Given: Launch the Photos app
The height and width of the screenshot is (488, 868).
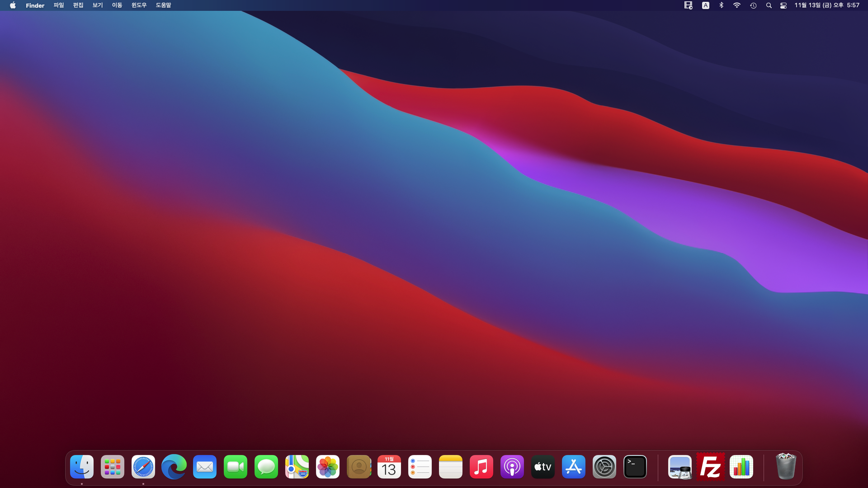Looking at the screenshot, I should (x=328, y=467).
